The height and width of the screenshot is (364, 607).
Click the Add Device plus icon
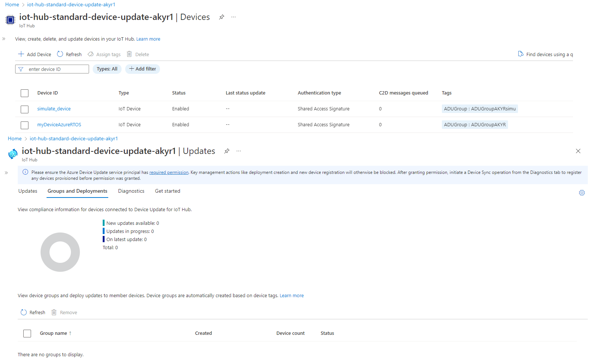(21, 54)
